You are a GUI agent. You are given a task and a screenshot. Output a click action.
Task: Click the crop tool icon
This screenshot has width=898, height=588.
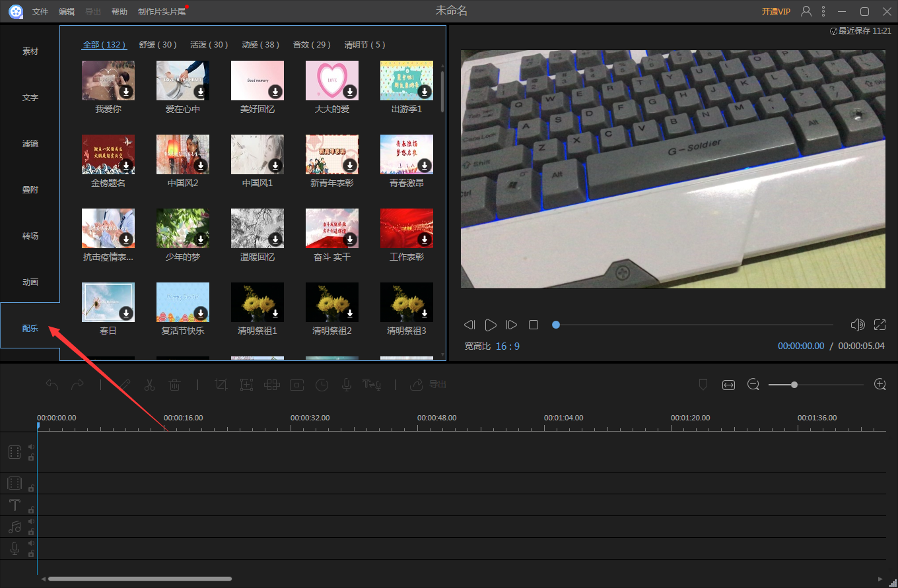pyautogui.click(x=221, y=385)
